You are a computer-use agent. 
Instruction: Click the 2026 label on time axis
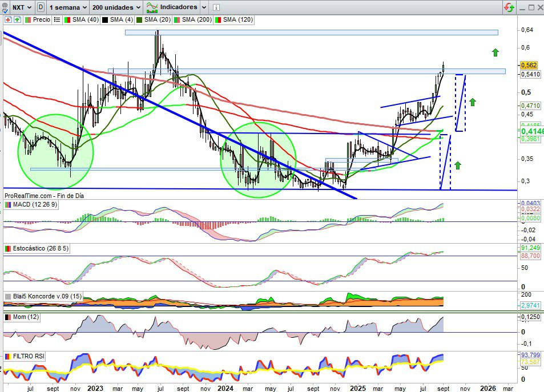tap(488, 388)
